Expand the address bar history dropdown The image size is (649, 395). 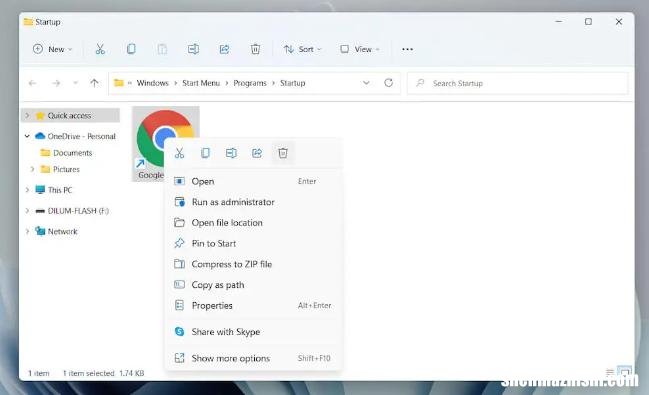tap(366, 83)
